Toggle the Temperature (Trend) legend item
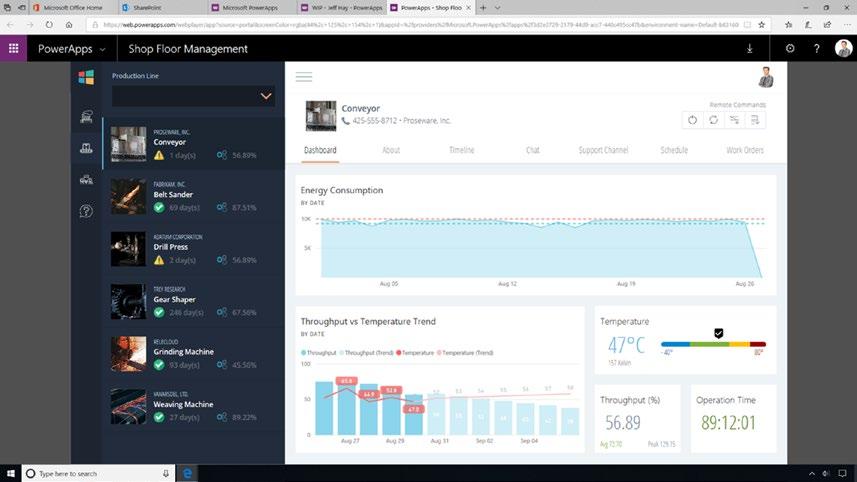Viewport: 857px width, 482px height. tap(465, 353)
